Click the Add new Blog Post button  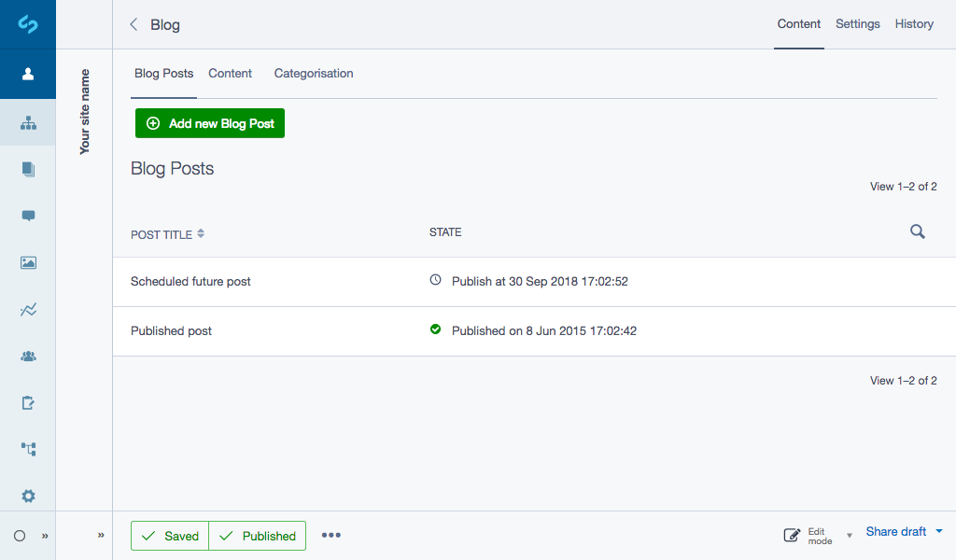(x=209, y=122)
